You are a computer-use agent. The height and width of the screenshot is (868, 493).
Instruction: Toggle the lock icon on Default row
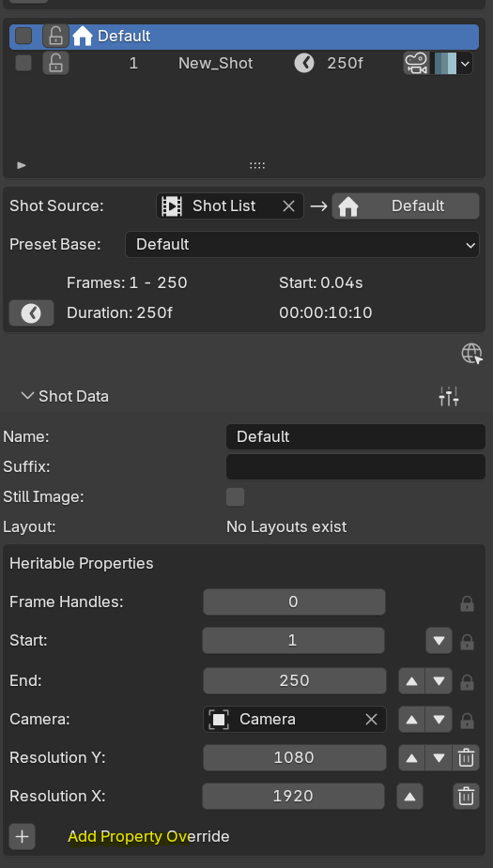55,36
